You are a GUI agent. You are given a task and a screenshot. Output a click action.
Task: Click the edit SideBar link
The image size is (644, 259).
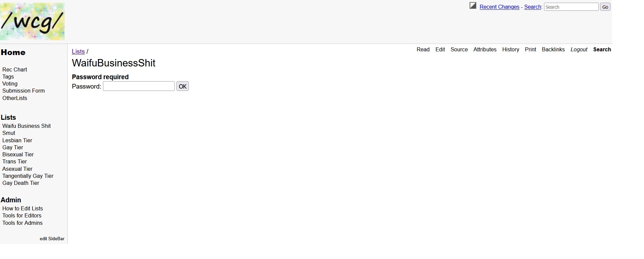[52, 239]
